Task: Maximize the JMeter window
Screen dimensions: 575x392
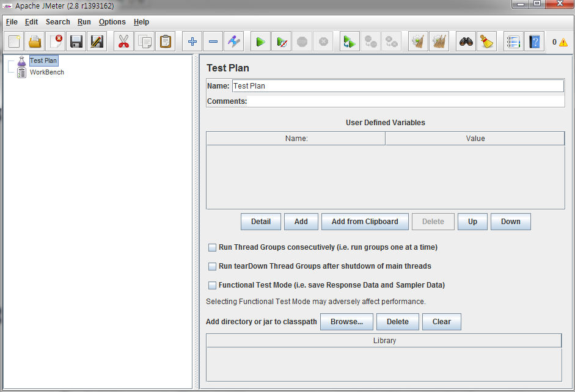Action: 537,4
